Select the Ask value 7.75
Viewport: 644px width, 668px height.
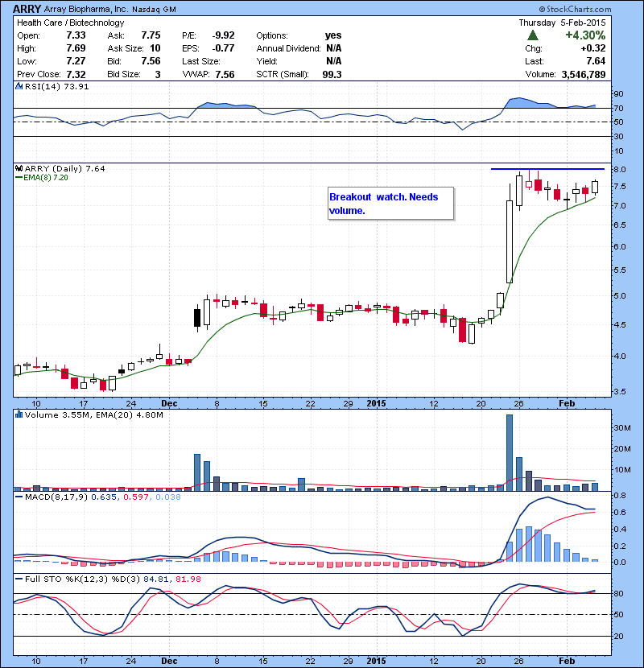point(151,35)
